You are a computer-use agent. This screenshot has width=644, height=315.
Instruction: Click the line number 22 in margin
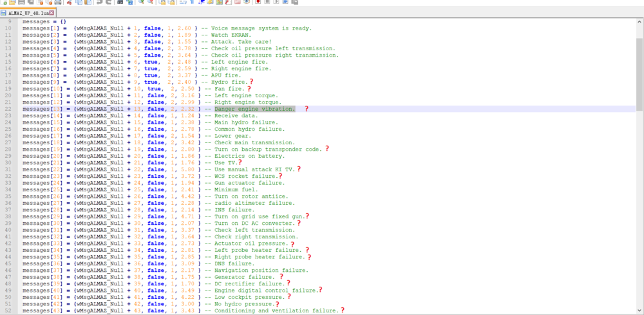point(8,109)
